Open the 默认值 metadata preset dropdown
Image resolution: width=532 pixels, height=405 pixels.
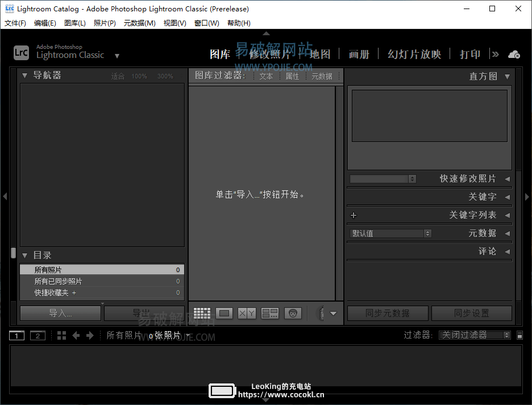[390, 233]
